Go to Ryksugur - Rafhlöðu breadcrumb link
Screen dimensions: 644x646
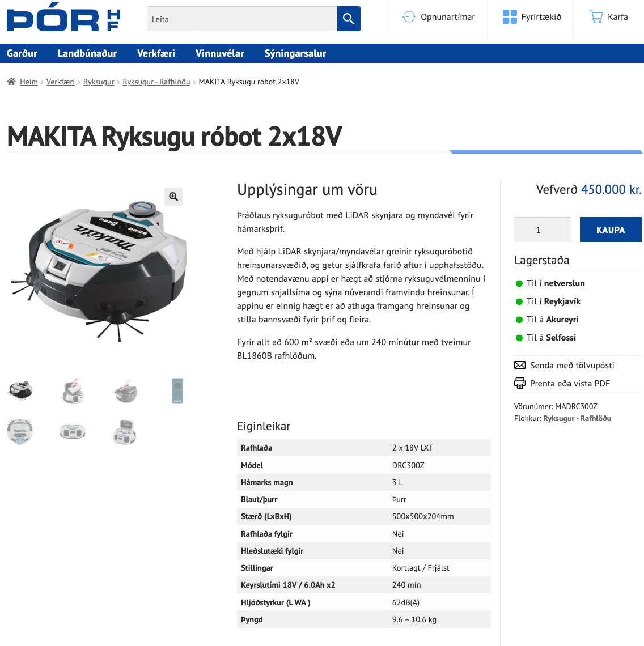coord(156,82)
